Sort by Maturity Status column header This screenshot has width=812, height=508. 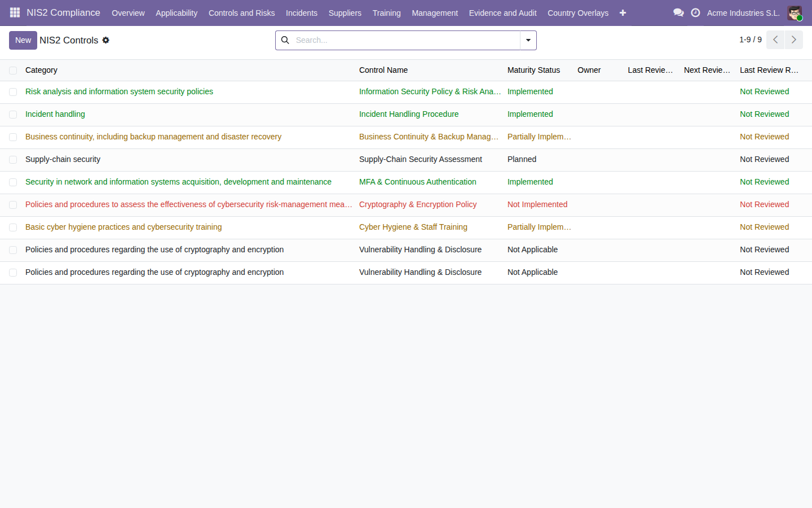[533, 70]
